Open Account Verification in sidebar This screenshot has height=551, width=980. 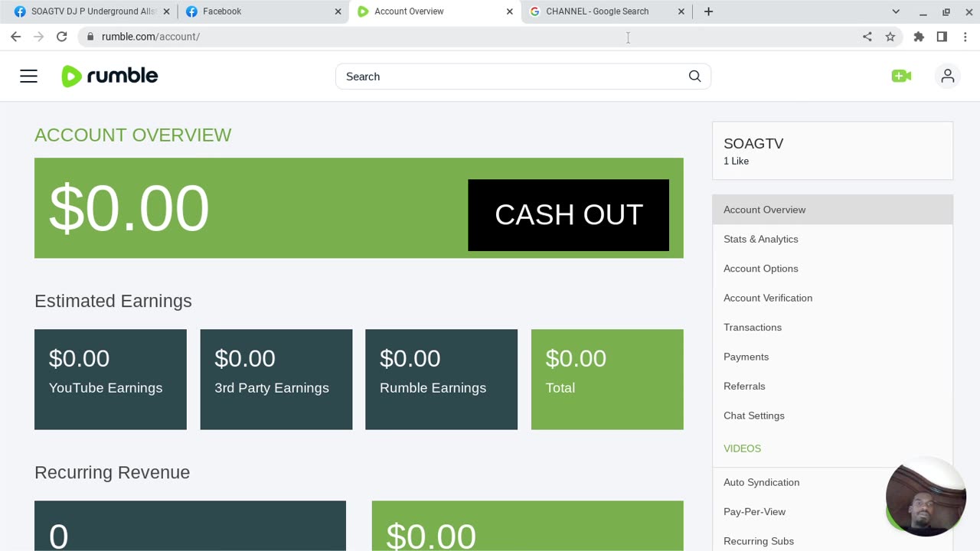(x=832, y=298)
